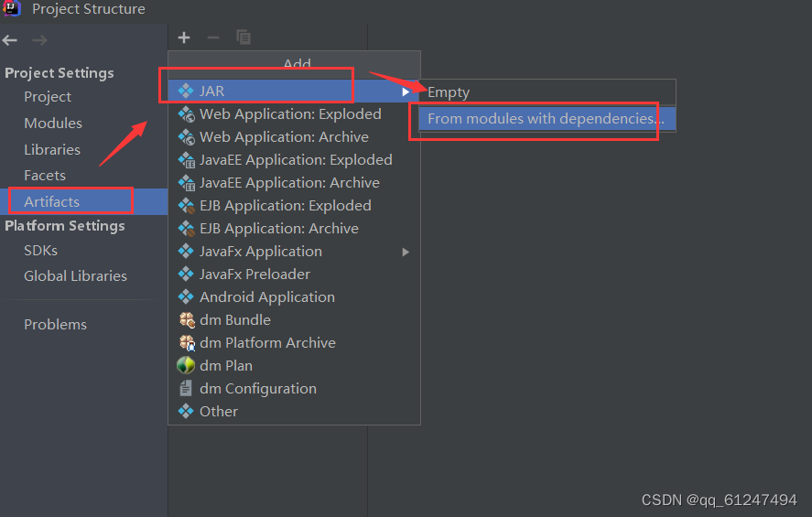
Task: Select Other artifact type
Action: pos(294,412)
